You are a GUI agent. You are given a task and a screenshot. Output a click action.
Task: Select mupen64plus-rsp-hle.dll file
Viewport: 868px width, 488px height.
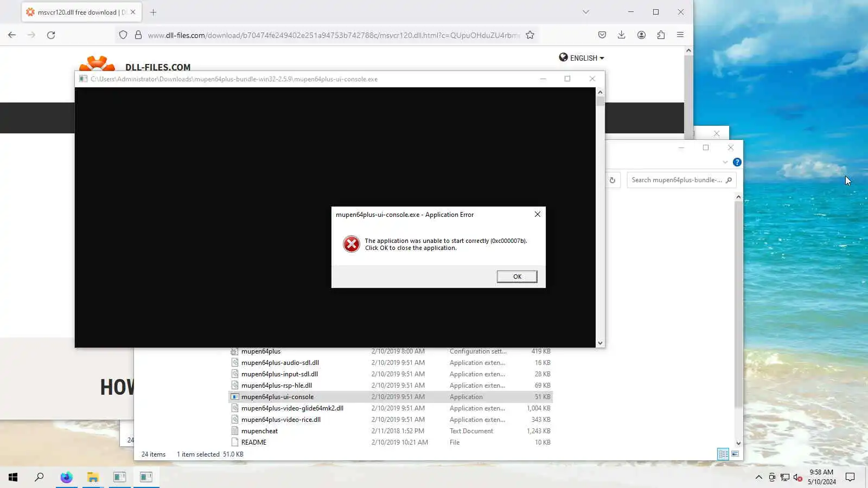[x=391, y=386]
